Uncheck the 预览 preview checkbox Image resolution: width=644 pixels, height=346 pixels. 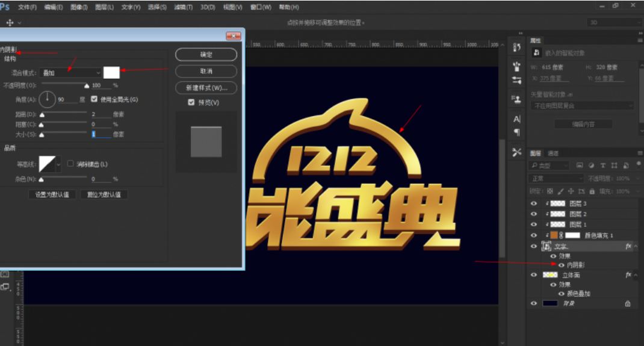coord(191,102)
